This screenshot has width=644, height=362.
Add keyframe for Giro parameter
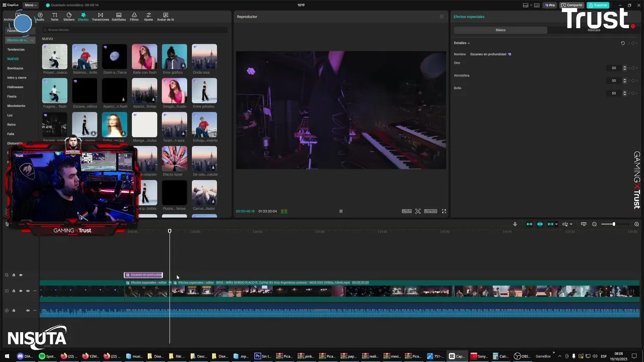coord(633,68)
